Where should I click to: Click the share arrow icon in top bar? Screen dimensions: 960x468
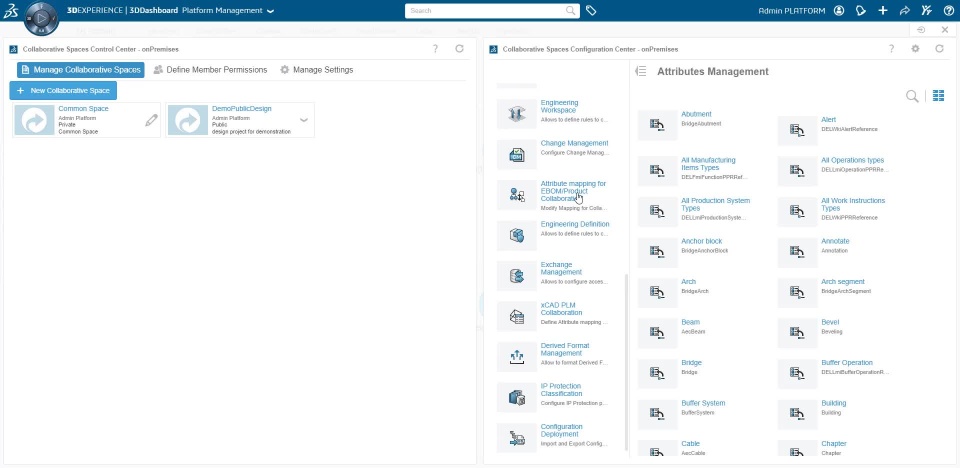click(905, 10)
